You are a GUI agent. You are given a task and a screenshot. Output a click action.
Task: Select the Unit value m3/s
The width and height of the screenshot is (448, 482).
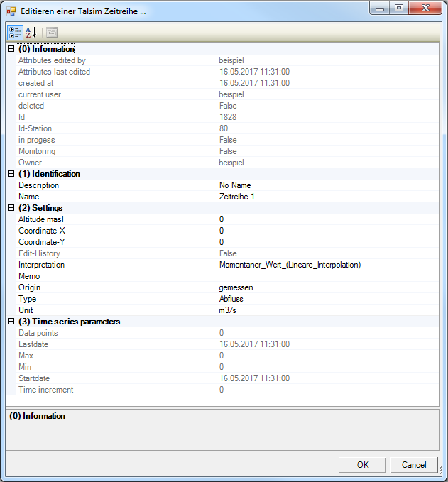(x=327, y=310)
